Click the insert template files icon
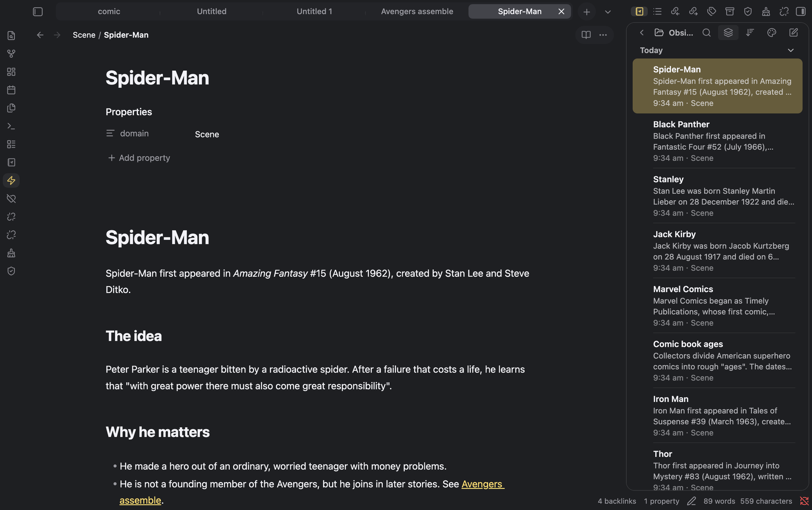This screenshot has height=510, width=812. click(x=11, y=108)
